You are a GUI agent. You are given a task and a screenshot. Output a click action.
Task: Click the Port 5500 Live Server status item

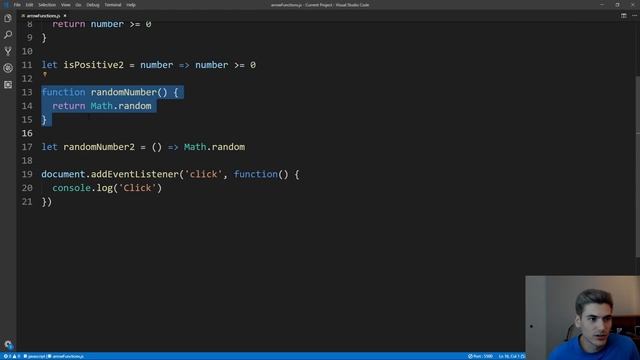(x=480, y=356)
